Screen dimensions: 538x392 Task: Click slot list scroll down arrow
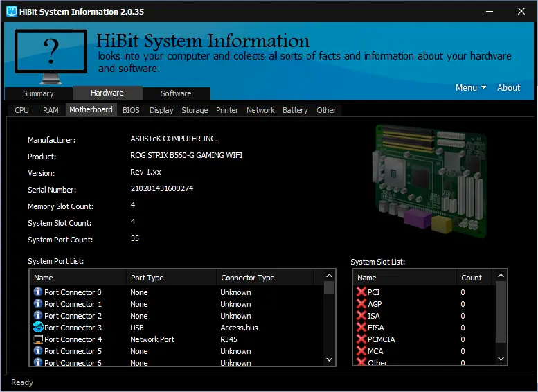pos(501,359)
